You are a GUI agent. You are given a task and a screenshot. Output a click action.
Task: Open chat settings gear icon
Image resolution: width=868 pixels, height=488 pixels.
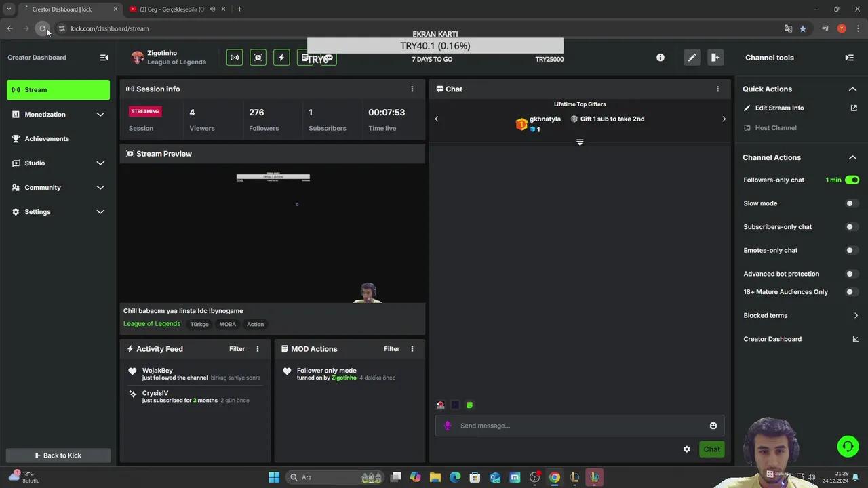click(686, 449)
